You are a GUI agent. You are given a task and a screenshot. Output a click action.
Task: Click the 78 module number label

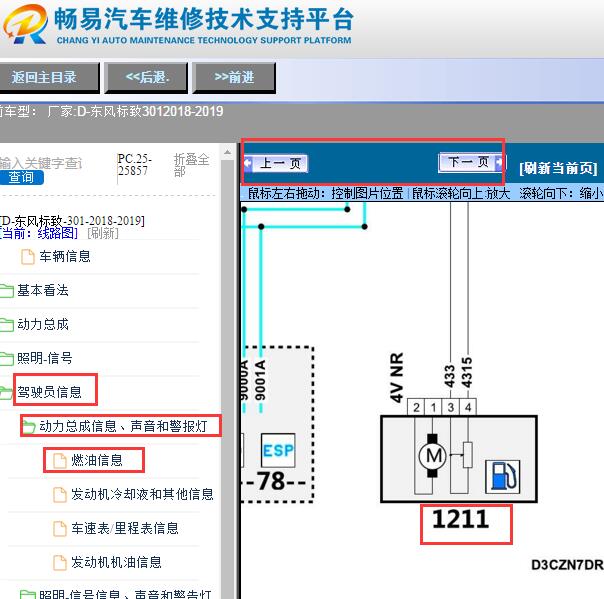coord(272,481)
